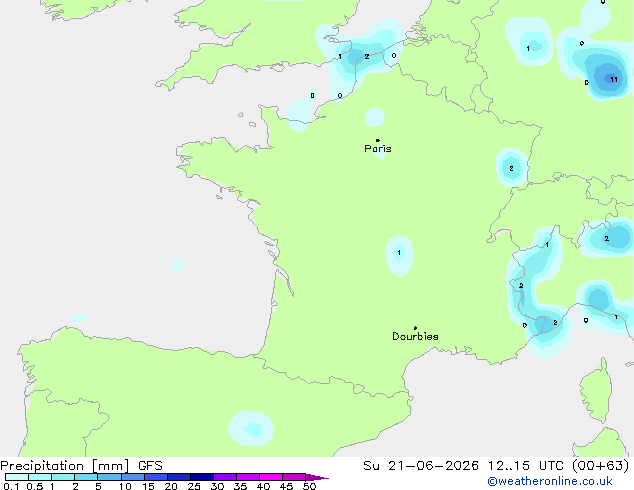The height and width of the screenshot is (490, 634).
Task: Pick the 10–15 mm legend color swatch
Action: point(132,477)
